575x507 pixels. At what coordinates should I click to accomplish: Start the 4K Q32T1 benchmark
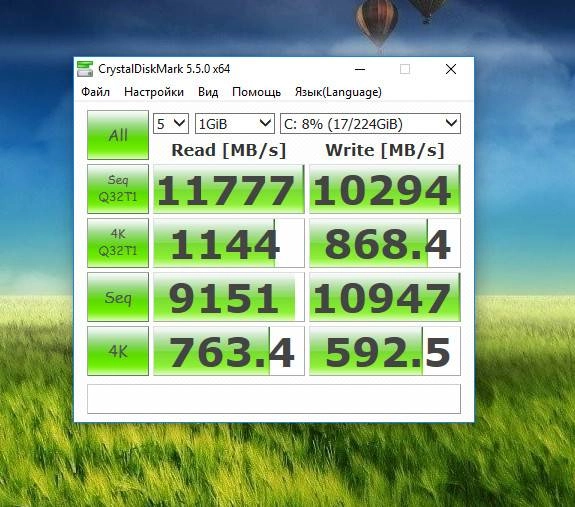point(118,243)
